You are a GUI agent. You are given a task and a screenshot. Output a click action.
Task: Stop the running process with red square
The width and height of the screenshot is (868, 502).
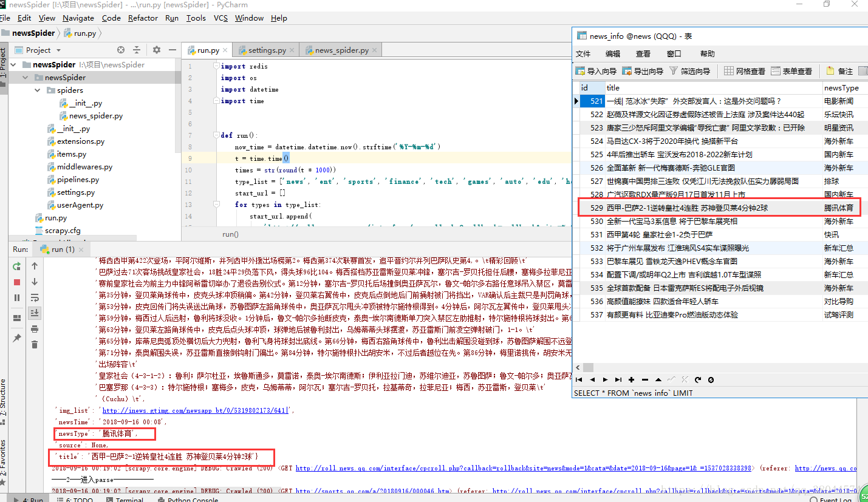(x=16, y=282)
